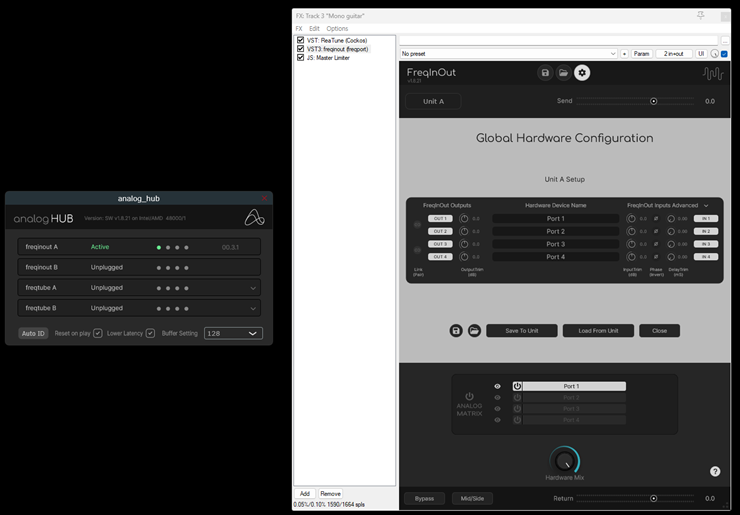Screen dimensions: 740x515
Task: Click the IN 2 input trim knob
Action: tap(631, 231)
